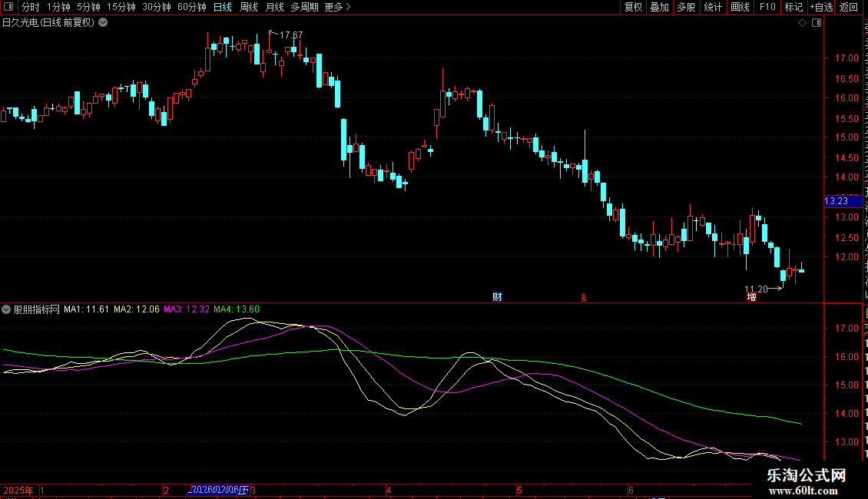868x499 pixels.
Task: Click the MA3: 12.32 indicator value
Action: point(187,309)
